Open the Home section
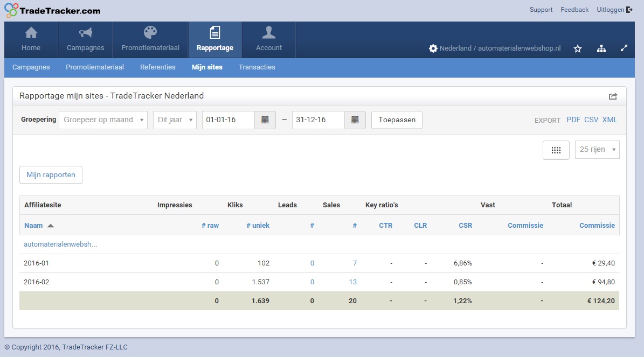This screenshot has height=357, width=644. pyautogui.click(x=31, y=39)
